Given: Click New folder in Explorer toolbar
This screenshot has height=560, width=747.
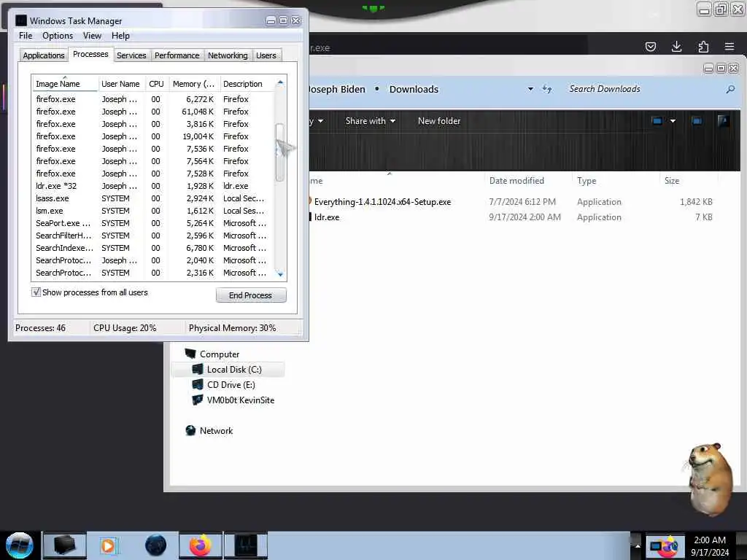Looking at the screenshot, I should [438, 121].
